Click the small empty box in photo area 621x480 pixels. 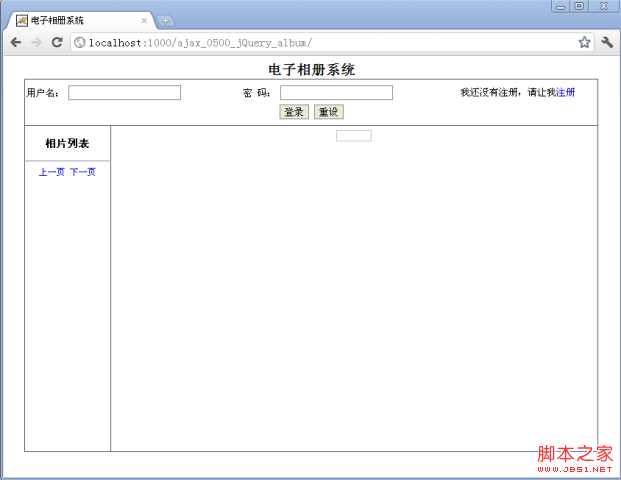click(354, 136)
